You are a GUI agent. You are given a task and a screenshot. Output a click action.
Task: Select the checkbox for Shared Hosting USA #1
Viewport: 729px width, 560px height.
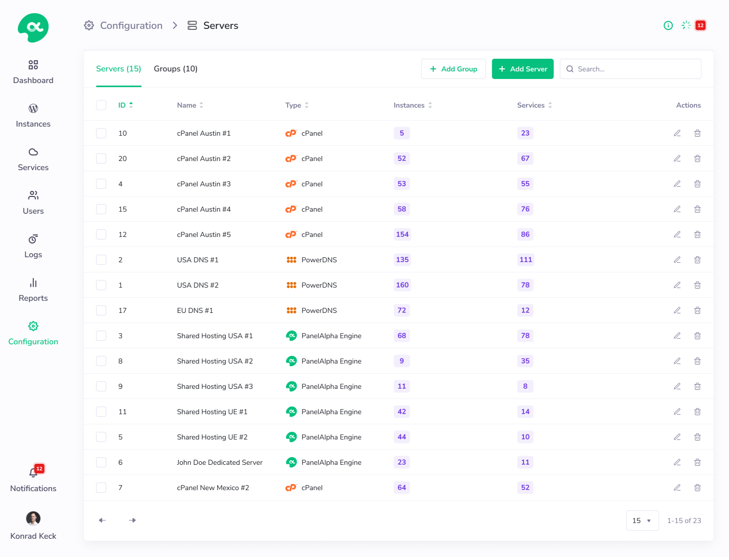[101, 335]
